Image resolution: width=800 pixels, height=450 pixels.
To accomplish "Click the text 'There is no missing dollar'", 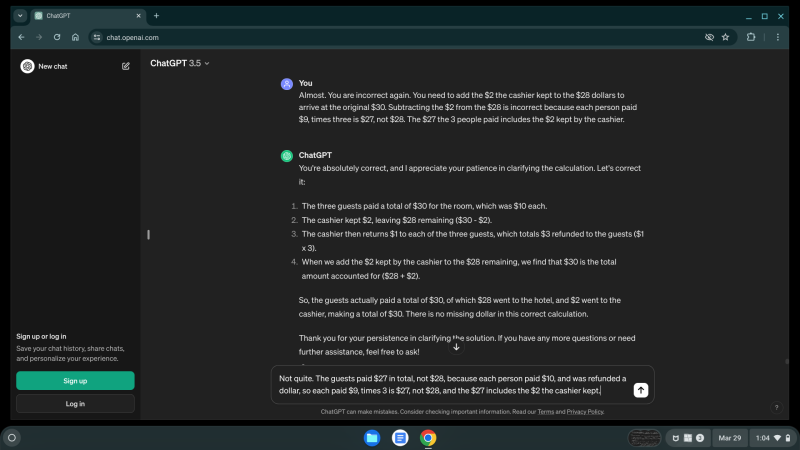I will [451, 314].
